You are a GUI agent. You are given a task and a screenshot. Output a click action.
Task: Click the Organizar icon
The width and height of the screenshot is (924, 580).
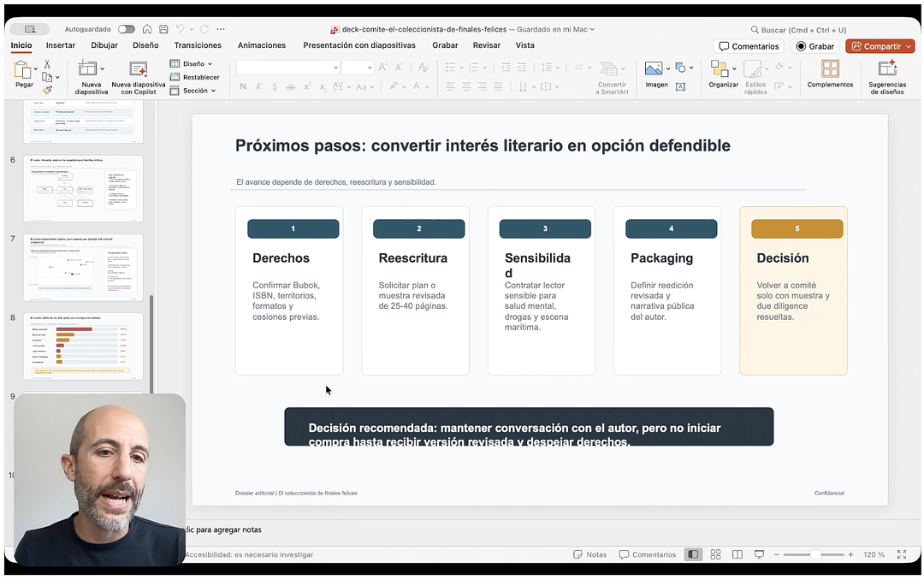(x=720, y=68)
